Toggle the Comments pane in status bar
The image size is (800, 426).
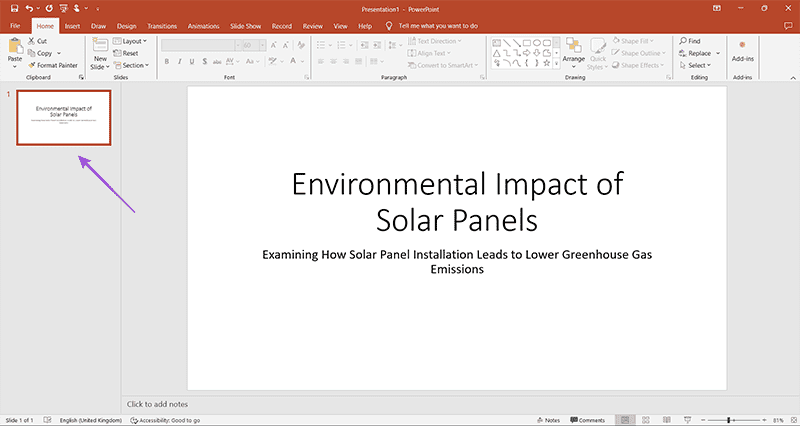click(x=587, y=420)
